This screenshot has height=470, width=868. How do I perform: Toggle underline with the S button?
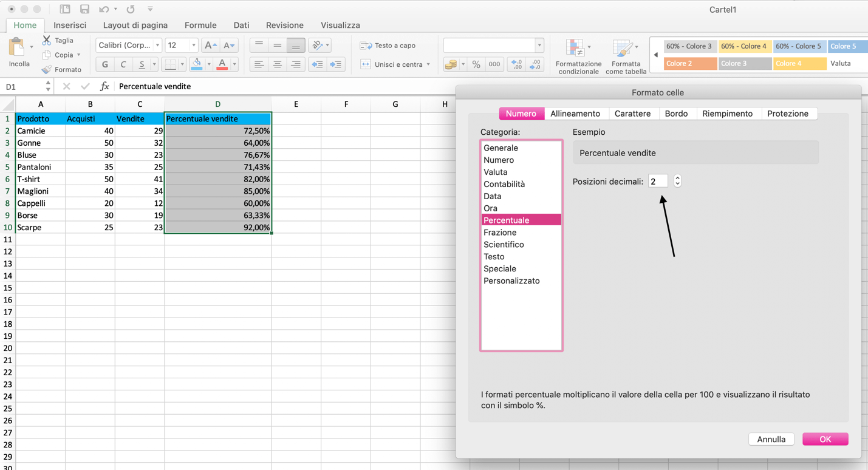142,64
